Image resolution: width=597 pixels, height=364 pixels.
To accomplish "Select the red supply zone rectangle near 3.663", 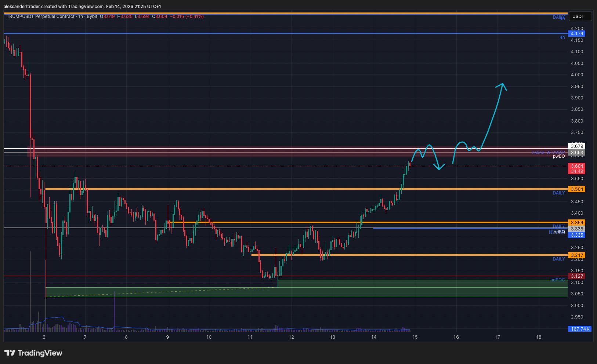I will pyautogui.click(x=297, y=152).
